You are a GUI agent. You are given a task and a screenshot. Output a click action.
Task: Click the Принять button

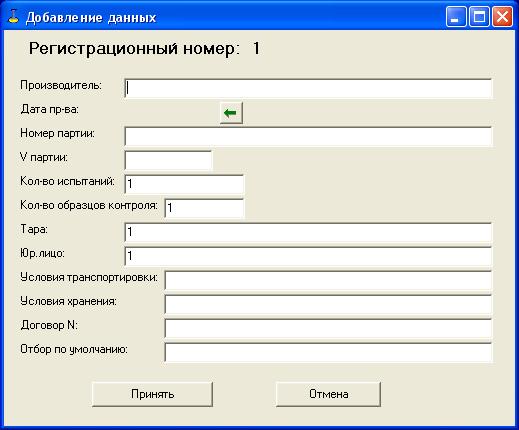152,394
